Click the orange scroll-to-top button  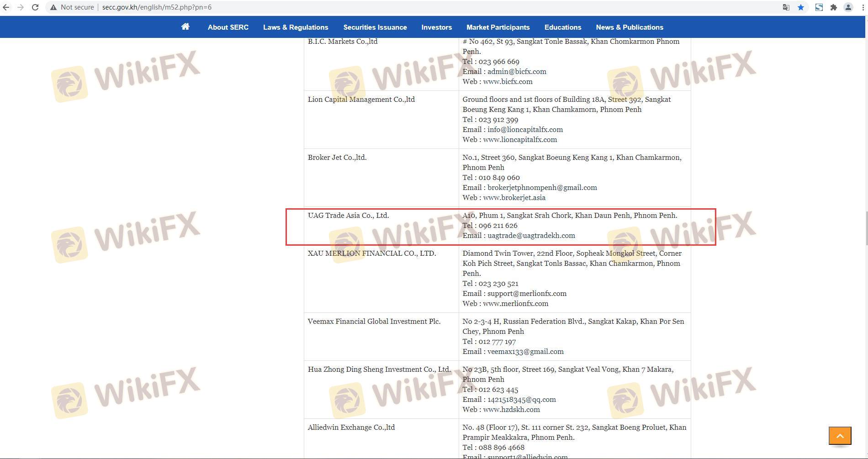click(840, 436)
